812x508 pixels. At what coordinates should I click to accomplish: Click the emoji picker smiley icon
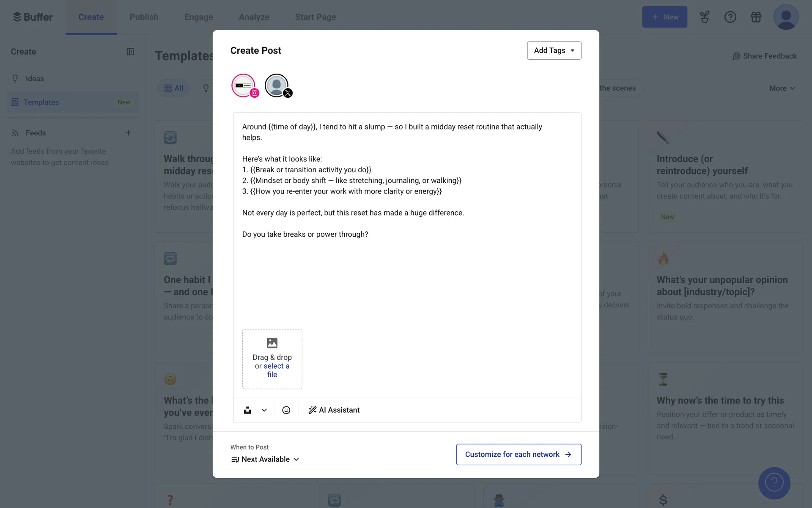tap(286, 410)
